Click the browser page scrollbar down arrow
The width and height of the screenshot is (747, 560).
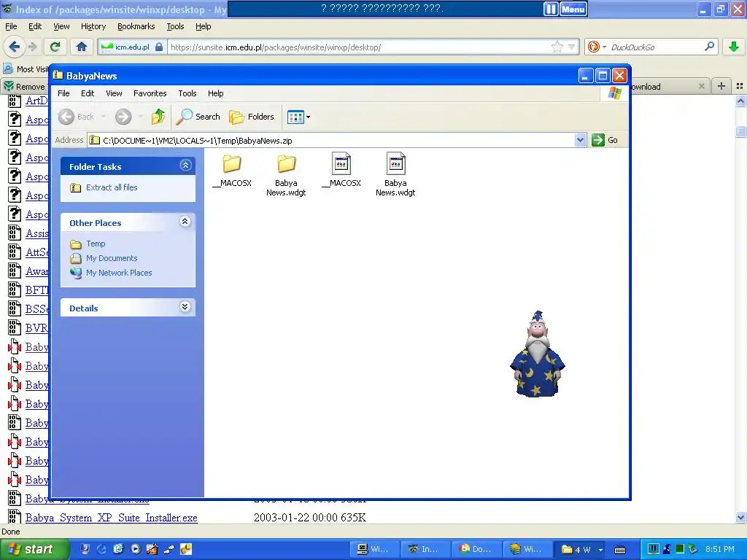click(x=740, y=517)
